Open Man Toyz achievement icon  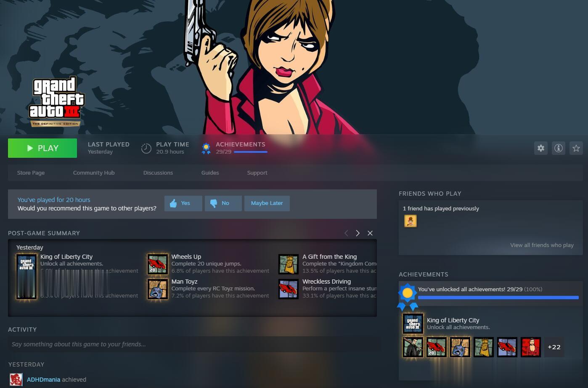(x=158, y=289)
